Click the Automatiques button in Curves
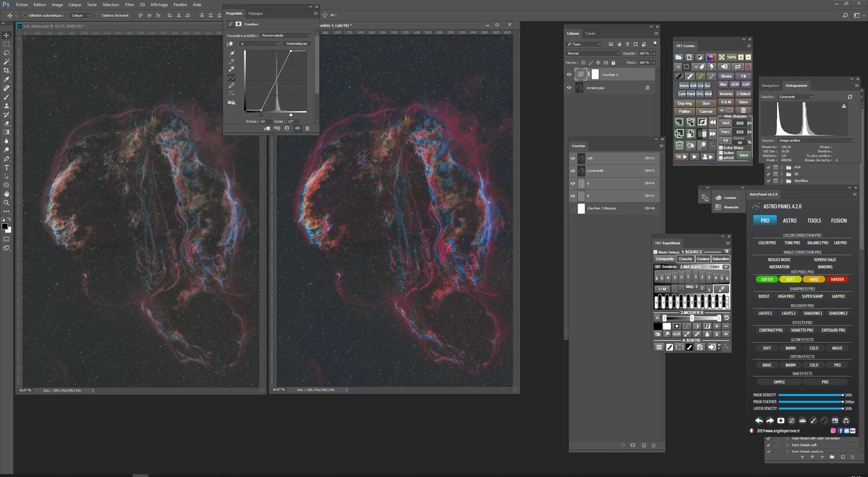The image size is (868, 477). [x=297, y=43]
